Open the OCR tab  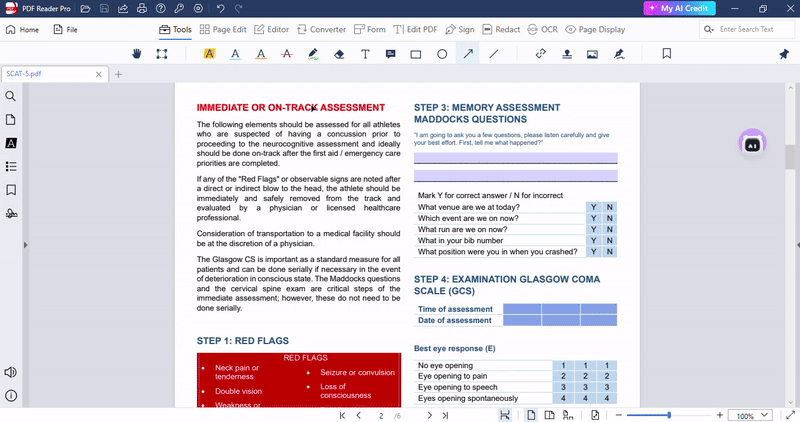pos(542,30)
